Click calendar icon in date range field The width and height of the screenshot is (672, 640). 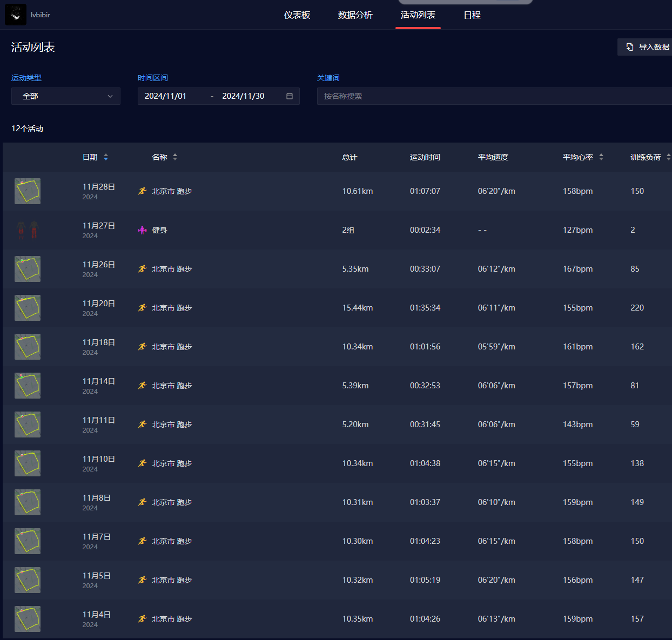click(x=290, y=96)
